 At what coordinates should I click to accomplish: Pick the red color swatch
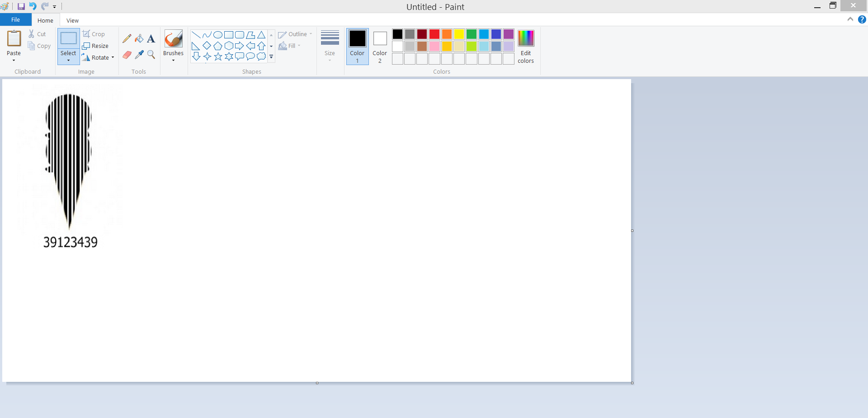[434, 34]
